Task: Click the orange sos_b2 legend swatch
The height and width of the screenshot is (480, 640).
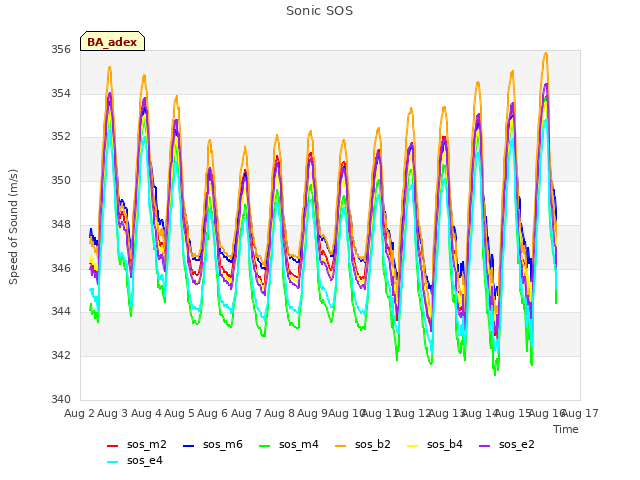Action: point(340,446)
